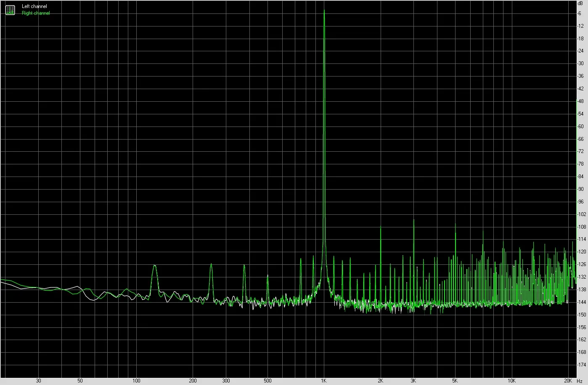Click the spectrum graph legend icon

(10, 10)
